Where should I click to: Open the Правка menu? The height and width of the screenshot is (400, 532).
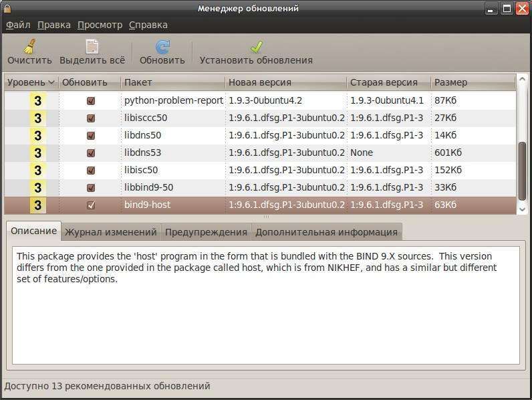[54, 25]
